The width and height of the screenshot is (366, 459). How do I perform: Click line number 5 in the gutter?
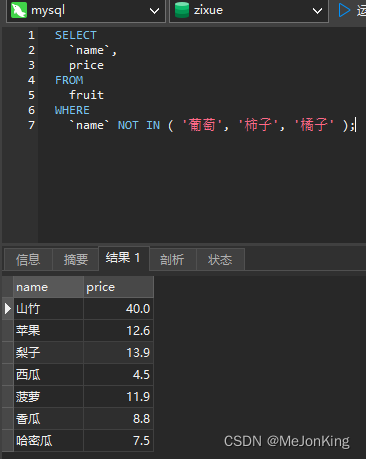pyautogui.click(x=31, y=95)
